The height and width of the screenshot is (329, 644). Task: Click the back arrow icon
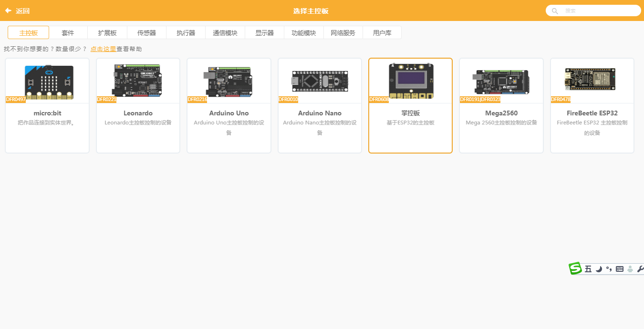pyautogui.click(x=8, y=10)
